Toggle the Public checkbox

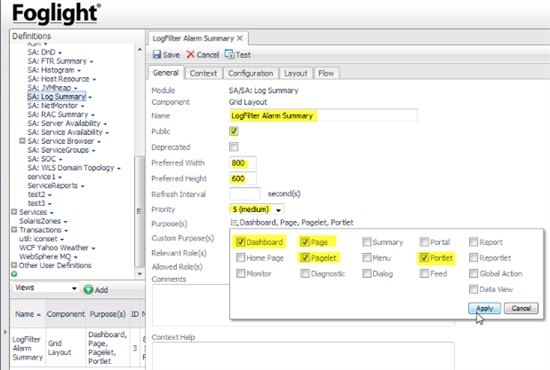(234, 131)
